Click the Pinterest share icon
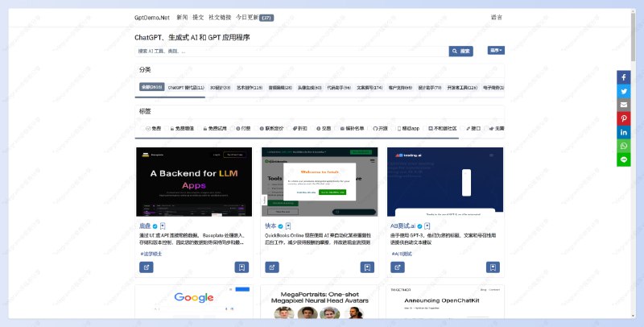 click(x=623, y=118)
